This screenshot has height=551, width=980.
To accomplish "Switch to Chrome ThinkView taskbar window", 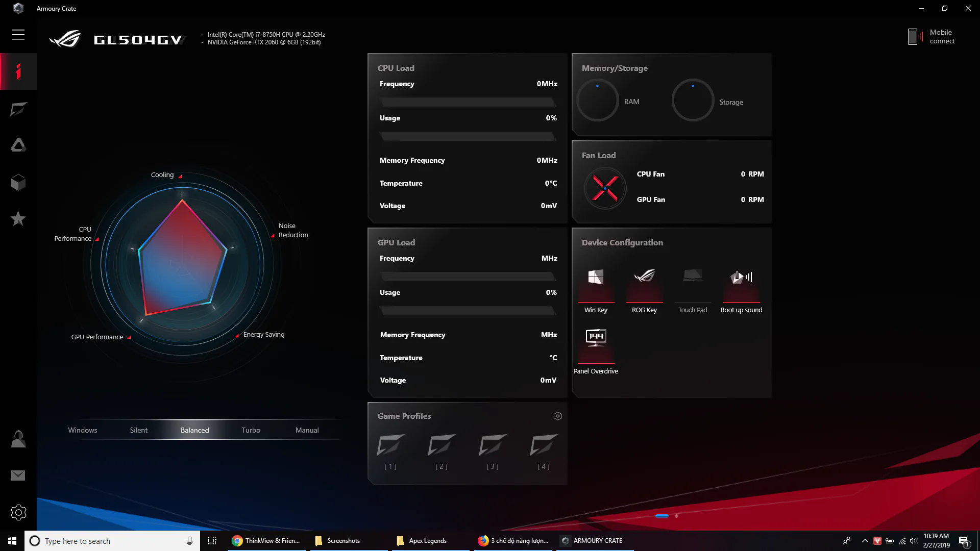I will tap(266, 541).
